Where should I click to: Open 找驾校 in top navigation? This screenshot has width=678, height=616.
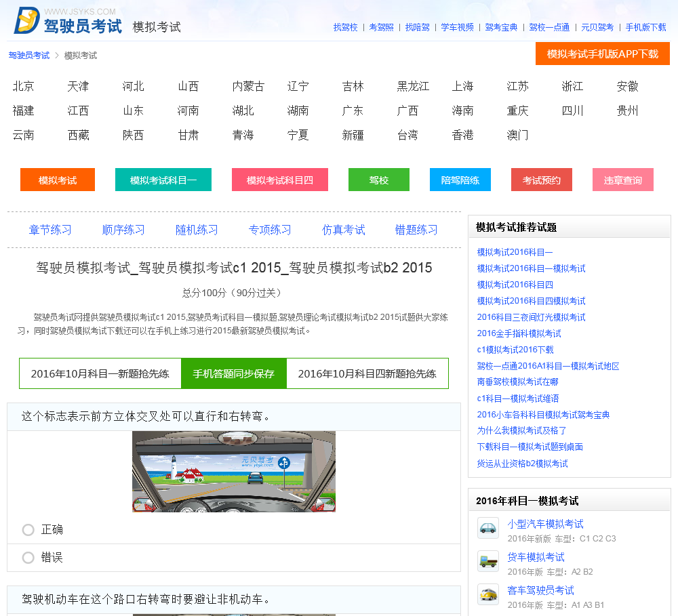[x=346, y=27]
